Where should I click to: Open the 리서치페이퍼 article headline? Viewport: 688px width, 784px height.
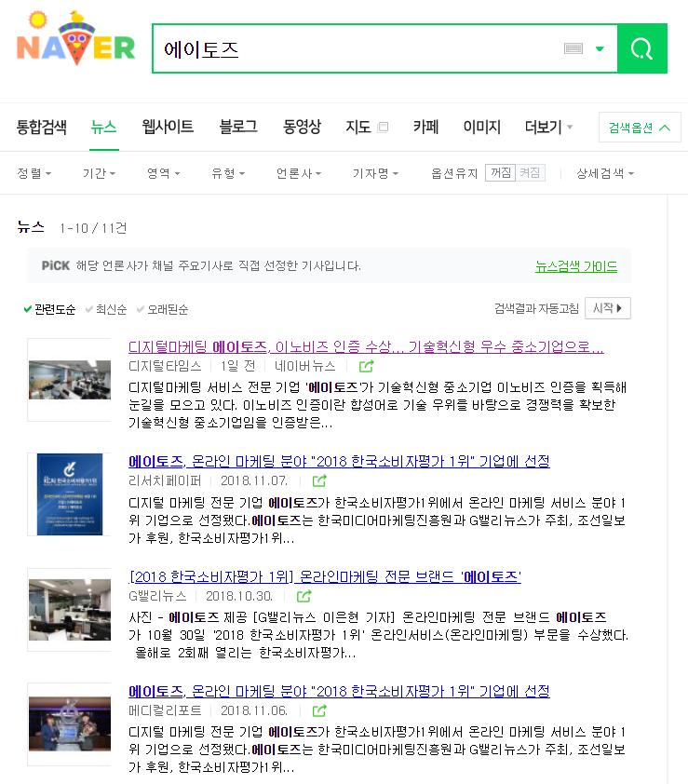pos(339,461)
